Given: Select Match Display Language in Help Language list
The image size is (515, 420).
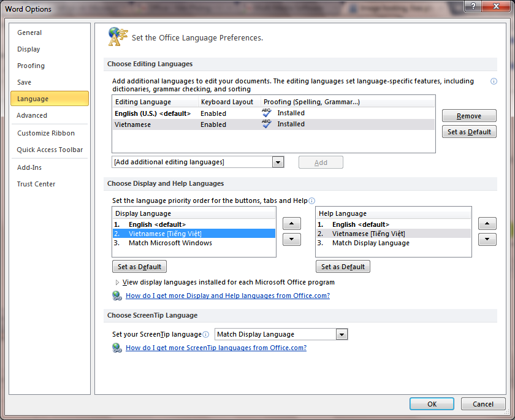Looking at the screenshot, I should tap(394, 243).
